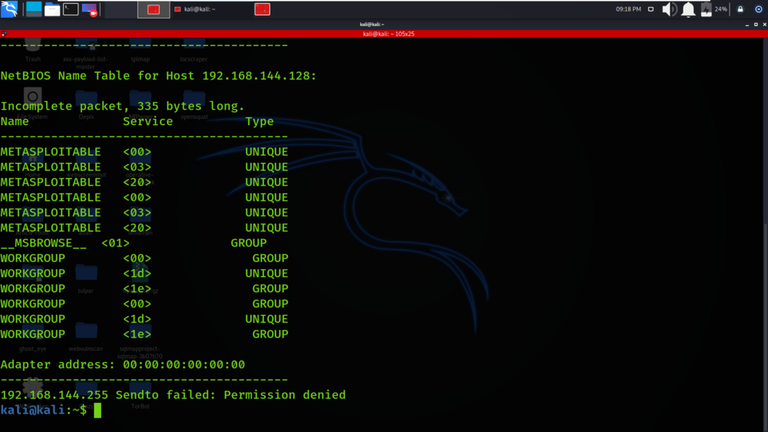Click the first WORKGROUP <1d> UNIQUE row

click(x=144, y=274)
